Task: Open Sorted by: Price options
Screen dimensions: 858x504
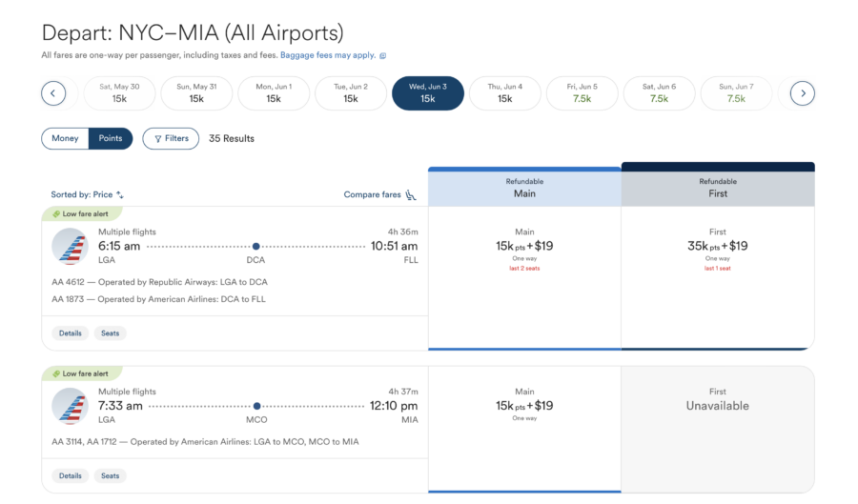Action: coord(87,195)
